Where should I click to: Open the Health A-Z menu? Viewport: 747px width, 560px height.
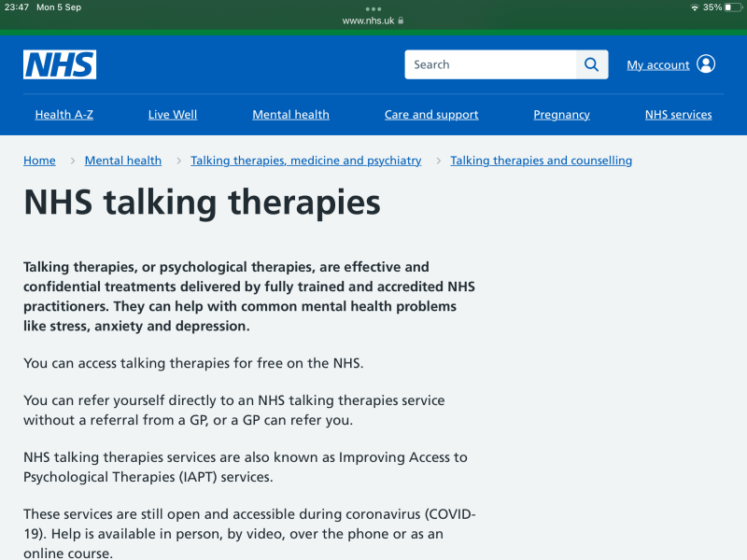pyautogui.click(x=64, y=114)
